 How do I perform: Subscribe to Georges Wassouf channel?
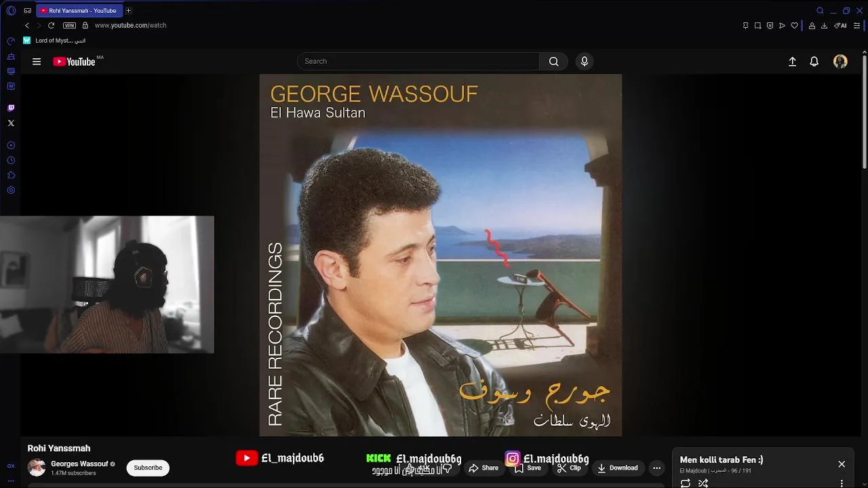click(148, 468)
